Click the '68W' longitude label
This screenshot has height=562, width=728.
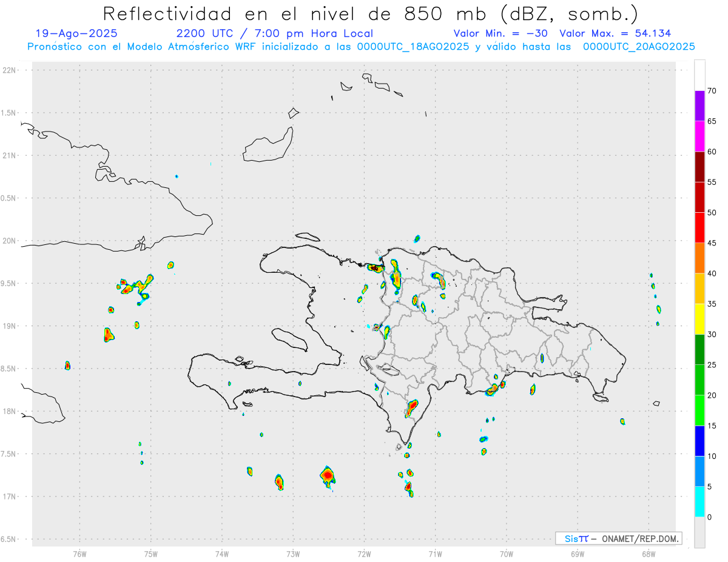[649, 554]
